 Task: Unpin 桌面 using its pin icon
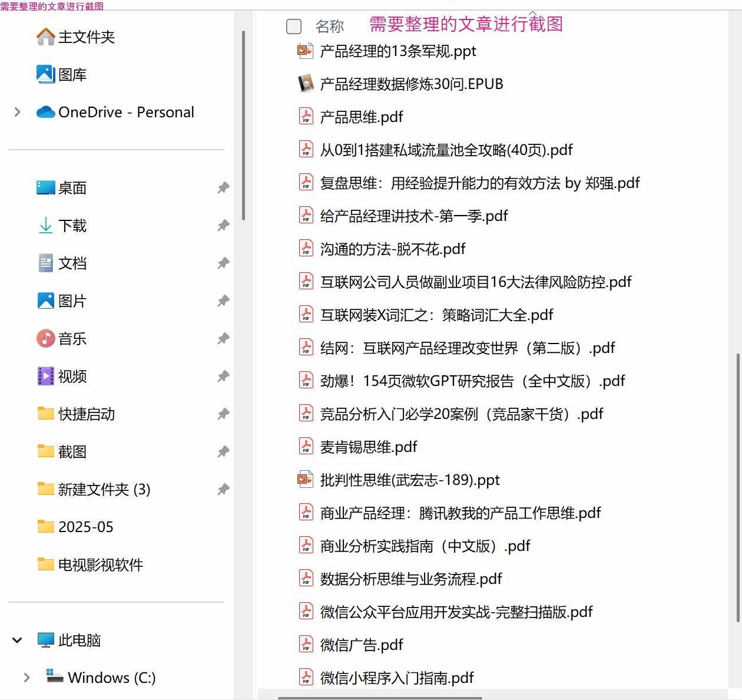click(223, 188)
